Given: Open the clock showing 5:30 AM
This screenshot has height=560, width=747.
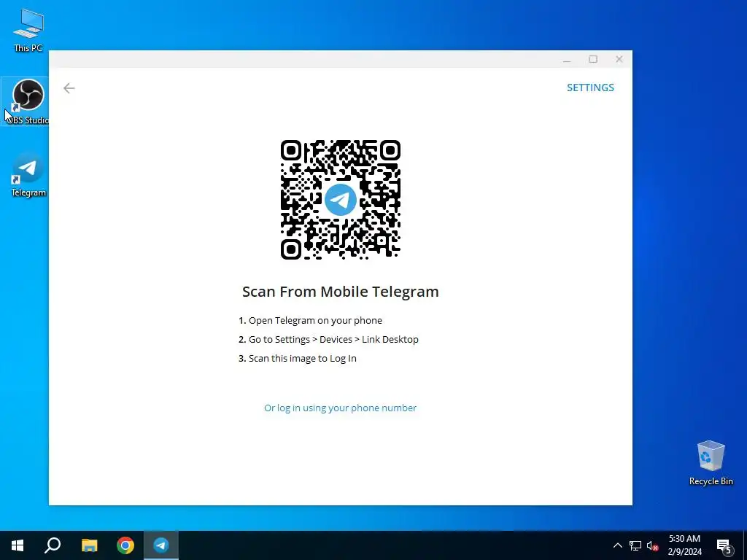Looking at the screenshot, I should 684,545.
